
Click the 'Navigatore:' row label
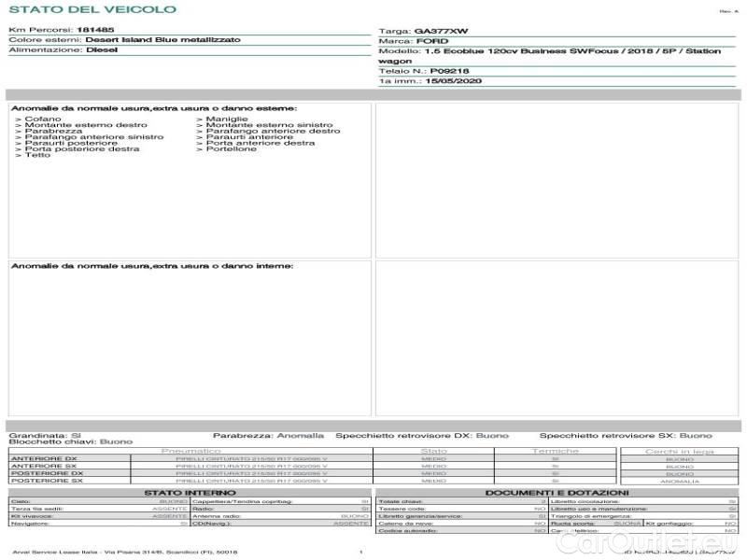pyautogui.click(x=30, y=524)
